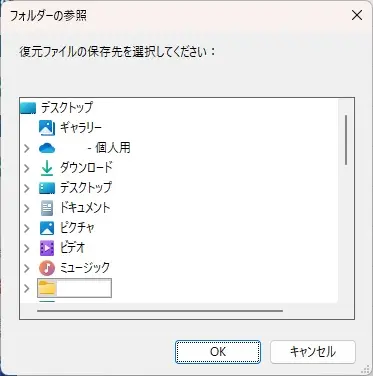Select the Gallery (ギャラリー) picture icon

click(x=47, y=128)
